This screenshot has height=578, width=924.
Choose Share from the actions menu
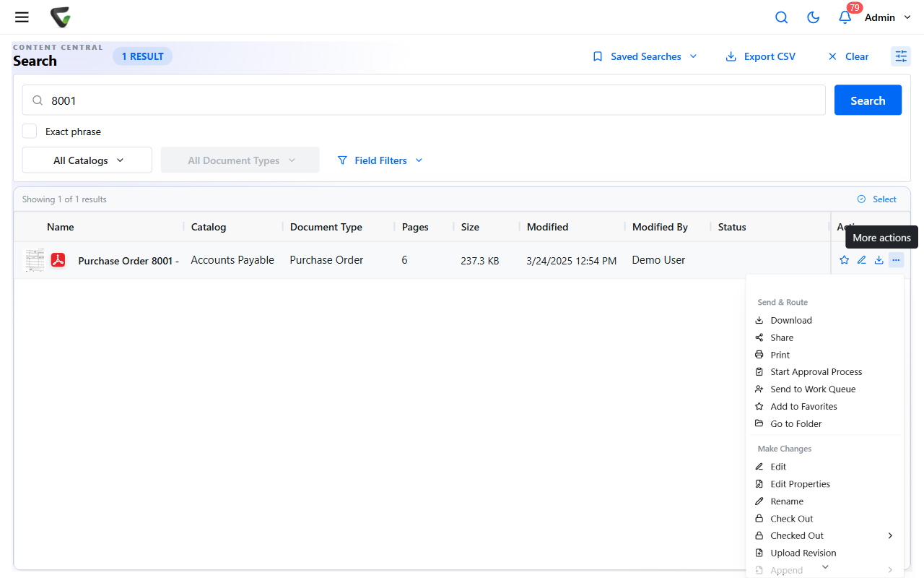click(x=824, y=337)
